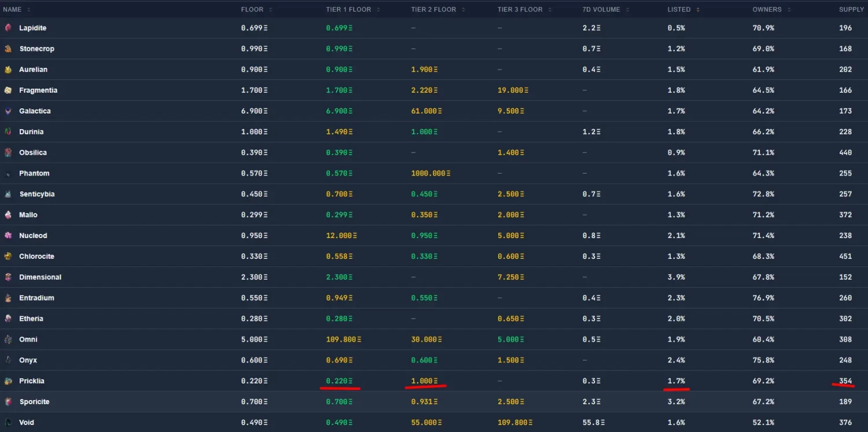Screen dimensions: 868x432
Task: Open the Omni collection name link
Action: (28, 339)
